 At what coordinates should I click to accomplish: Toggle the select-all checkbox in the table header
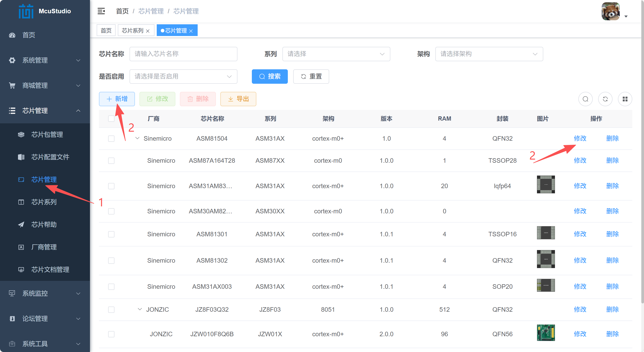[x=111, y=119]
